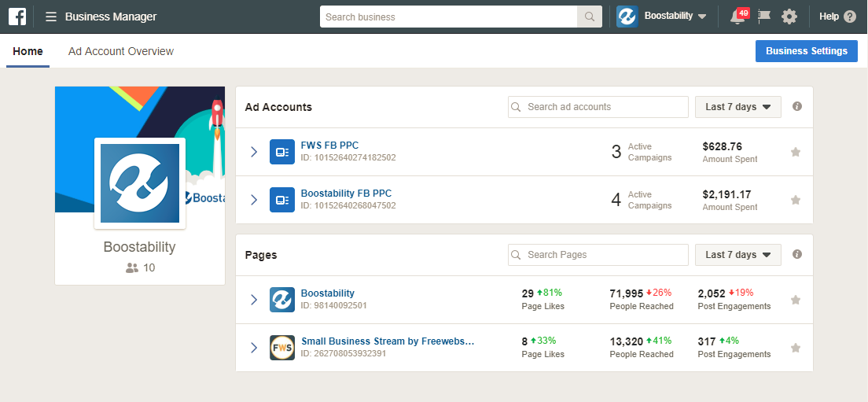This screenshot has height=402, width=868.
Task: Open the Boostability FB PPC link
Action: point(346,194)
